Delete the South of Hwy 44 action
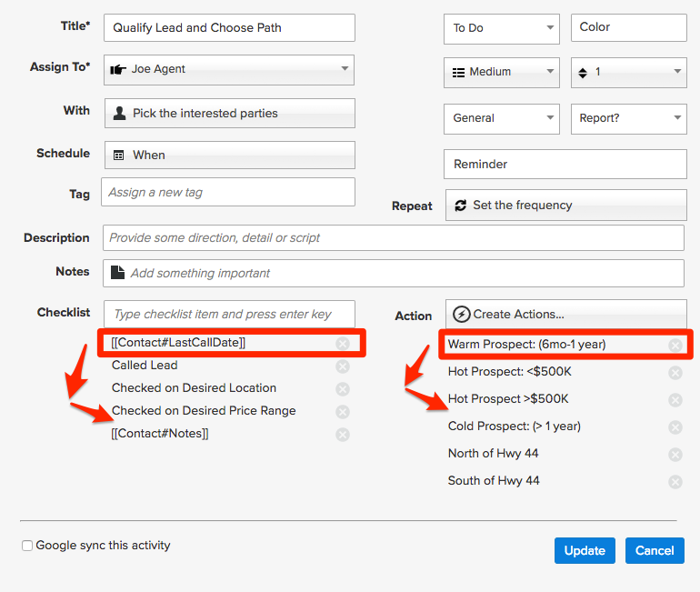Image resolution: width=700 pixels, height=592 pixels. [x=675, y=482]
